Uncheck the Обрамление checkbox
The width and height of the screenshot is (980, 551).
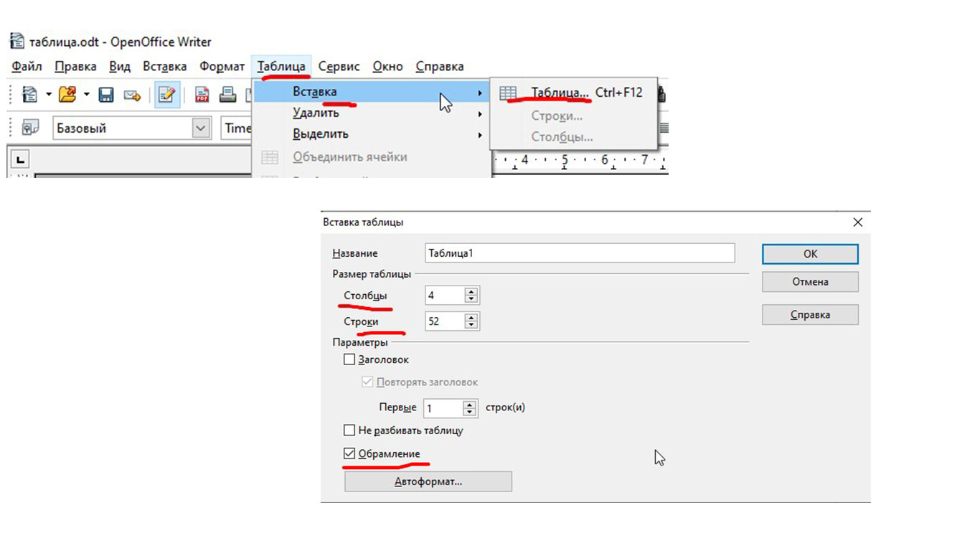pos(349,453)
